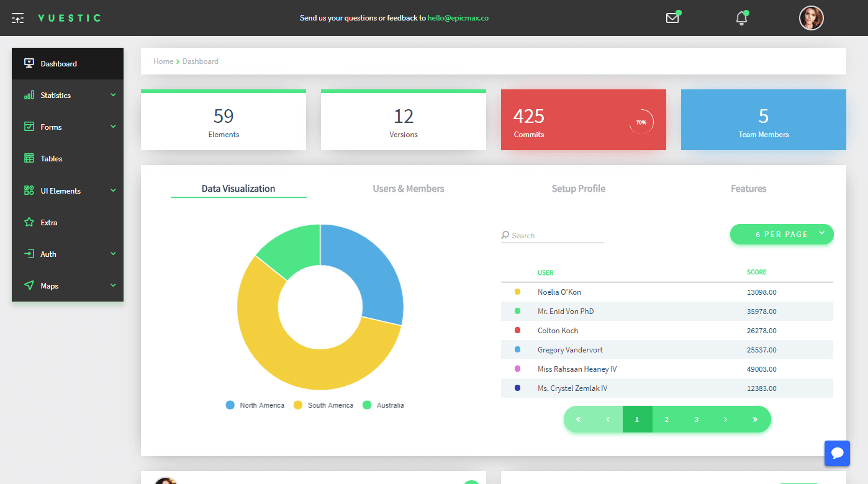The image size is (868, 484).
Task: Expand the Auth sidebar section
Action: (113, 253)
